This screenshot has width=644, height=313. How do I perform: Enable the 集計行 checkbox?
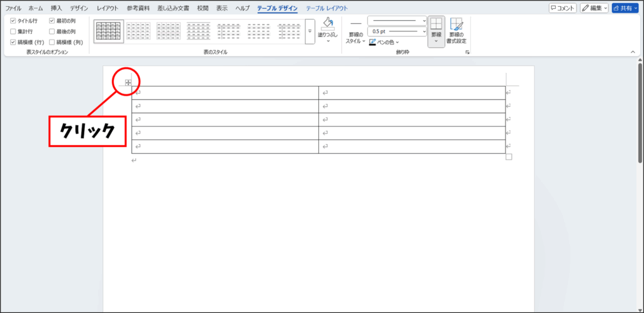[14, 31]
